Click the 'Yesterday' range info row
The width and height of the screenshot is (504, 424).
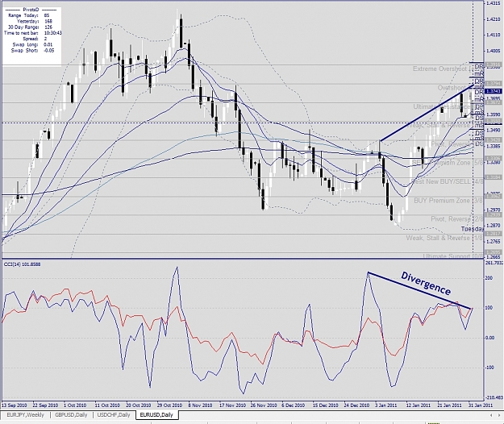pos(35,21)
